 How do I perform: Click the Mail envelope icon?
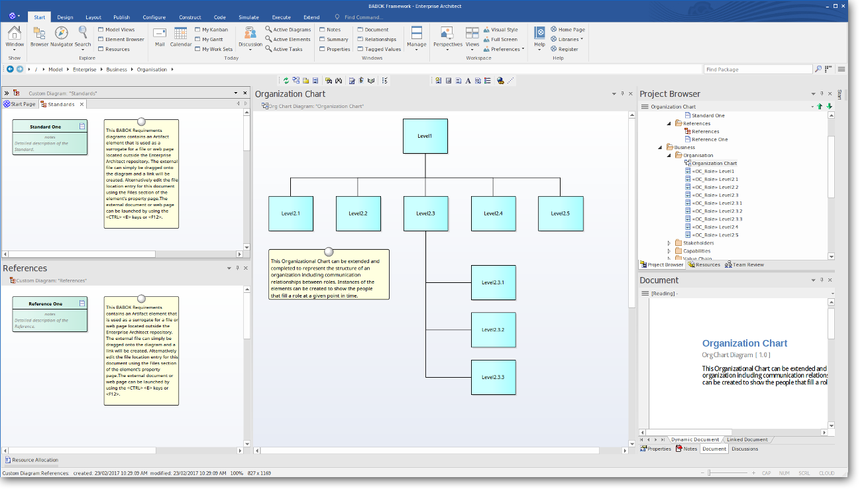(160, 33)
